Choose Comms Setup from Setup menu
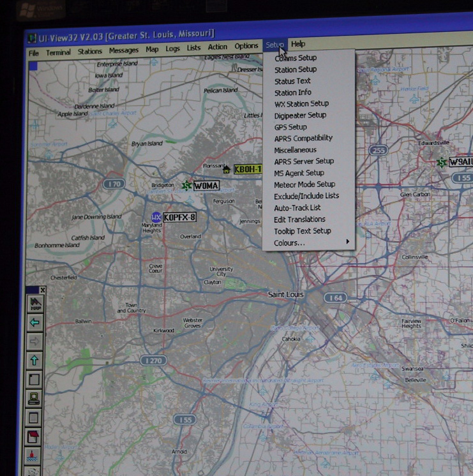 point(295,58)
